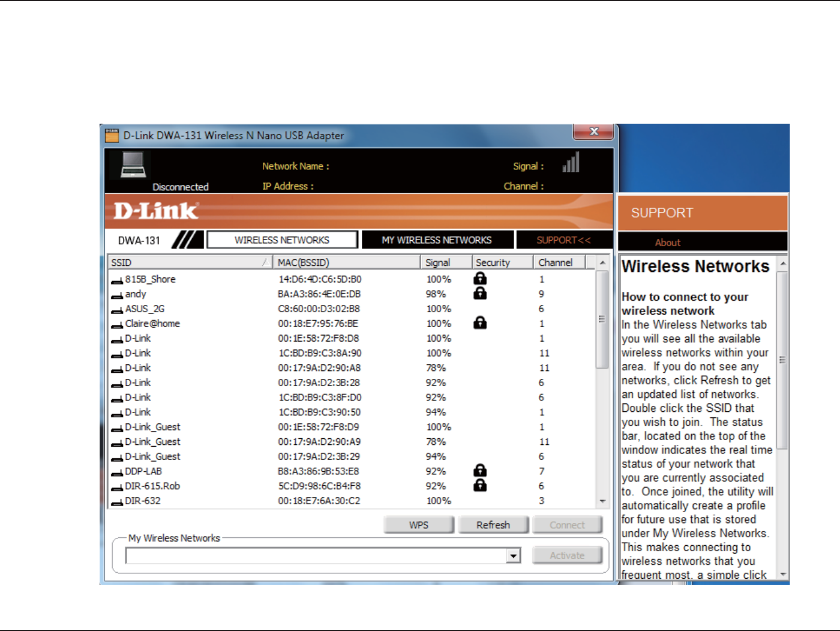
Task: Click the network icon beside andy
Action: (x=117, y=295)
